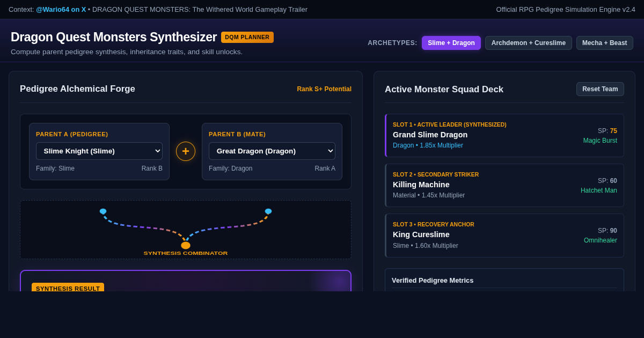Click the SP: 60 value
The height and width of the screenshot is (338, 644).
(608, 181)
